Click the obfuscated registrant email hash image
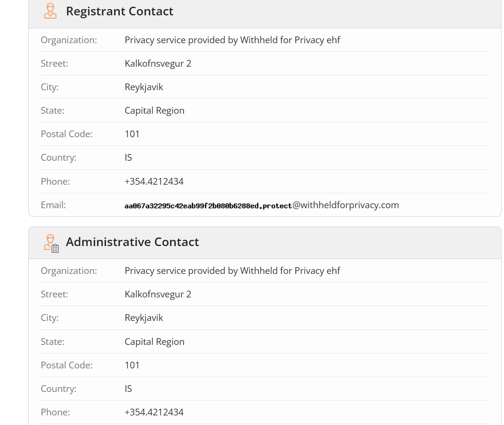 pos(208,206)
